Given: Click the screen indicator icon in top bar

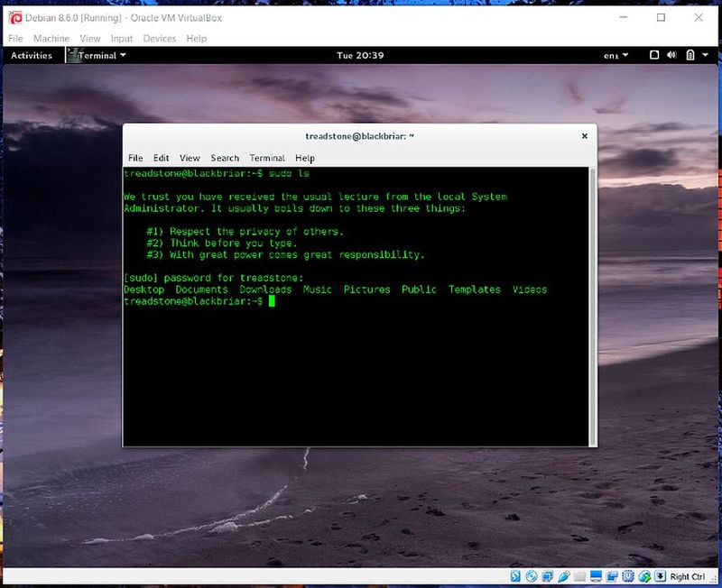Looking at the screenshot, I should (653, 55).
